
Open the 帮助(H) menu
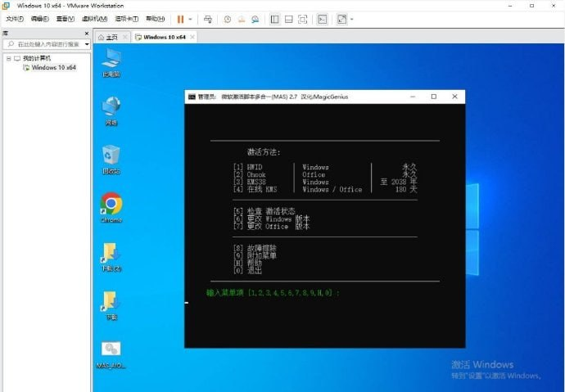(156, 19)
